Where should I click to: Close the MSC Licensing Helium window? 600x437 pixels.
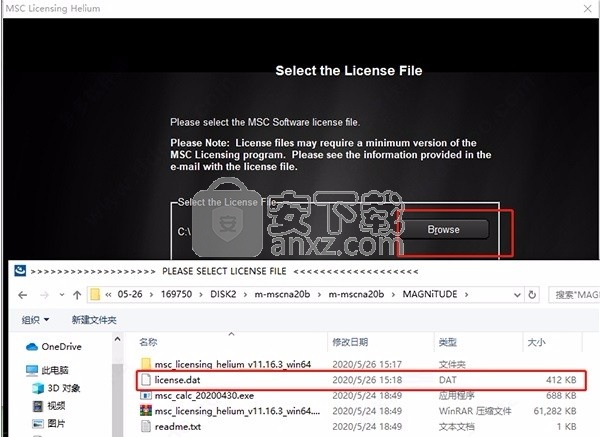tap(588, 8)
